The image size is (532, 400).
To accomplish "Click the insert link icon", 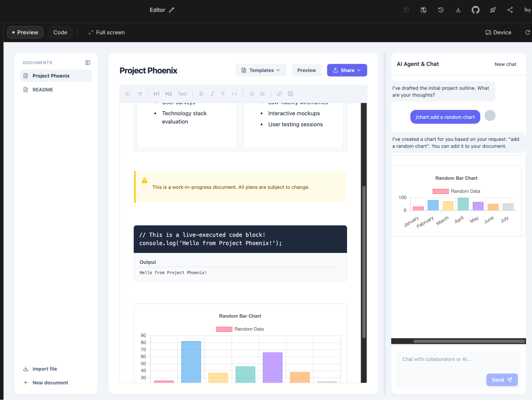I will pos(279,94).
